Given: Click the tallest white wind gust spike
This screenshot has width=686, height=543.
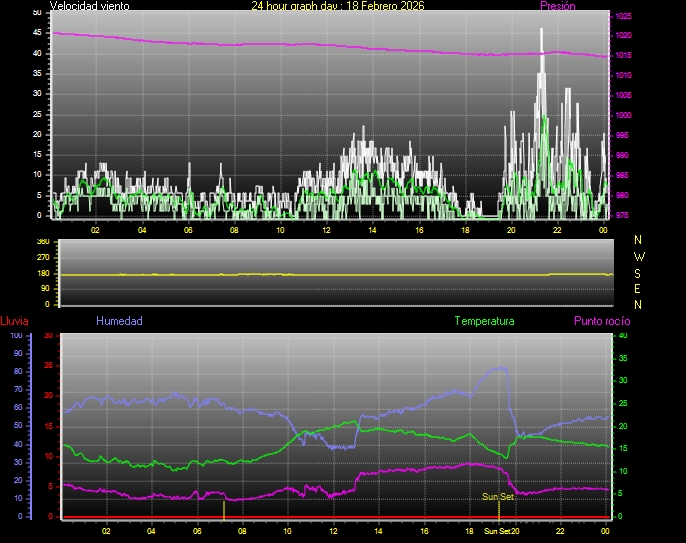Looking at the screenshot, I should coord(542,32).
